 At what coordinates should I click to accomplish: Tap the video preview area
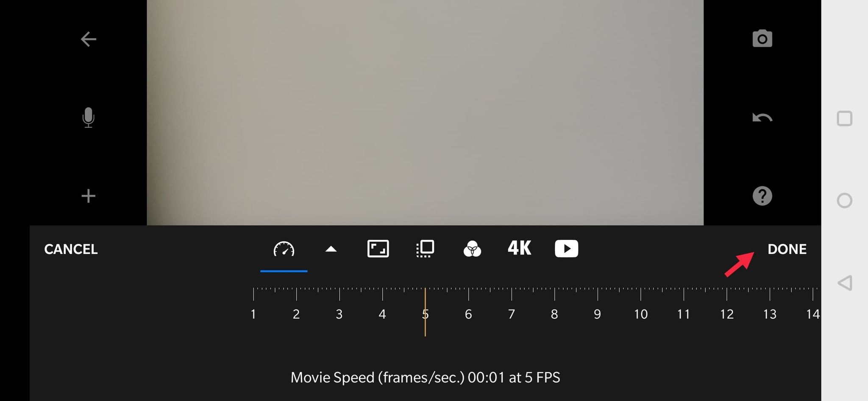click(425, 112)
